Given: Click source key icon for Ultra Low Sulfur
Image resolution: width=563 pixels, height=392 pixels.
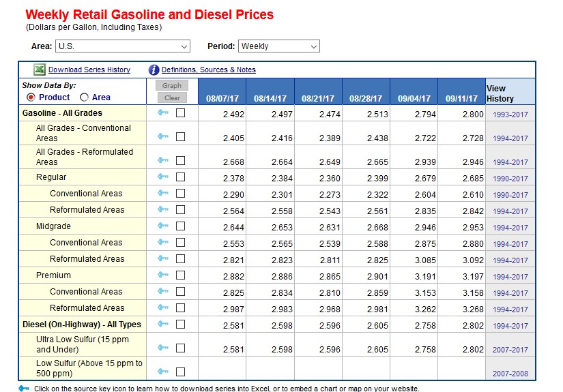Looking at the screenshot, I should pos(162,347).
